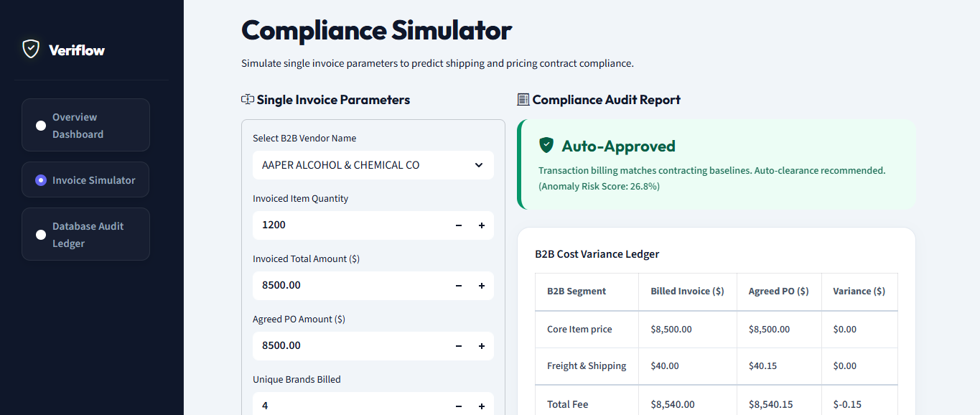Decrease Agreed PO Amount with minus icon
The height and width of the screenshot is (415, 980).
(x=459, y=346)
